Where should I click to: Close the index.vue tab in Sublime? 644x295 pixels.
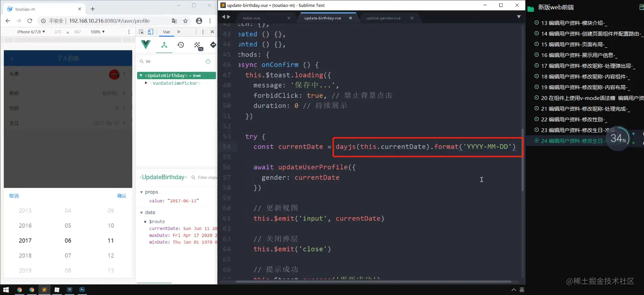tap(289, 18)
